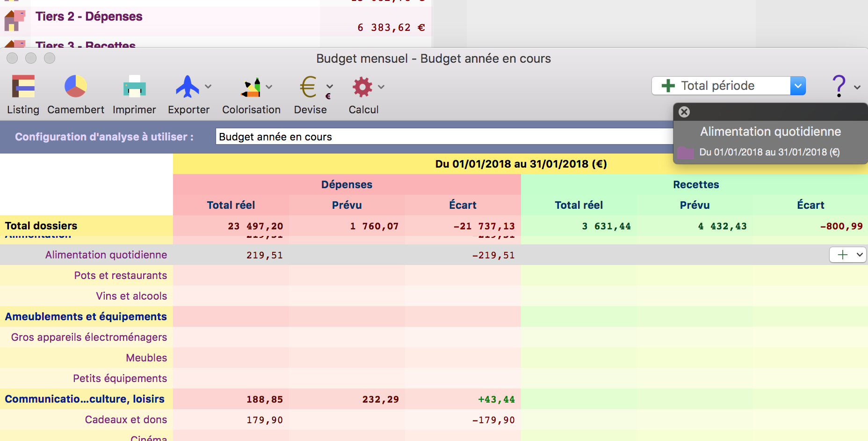Viewport: 868px width, 441px height.
Task: Click the -219,51 écart in Alimentation quotidienne row
Action: pyautogui.click(x=493, y=255)
